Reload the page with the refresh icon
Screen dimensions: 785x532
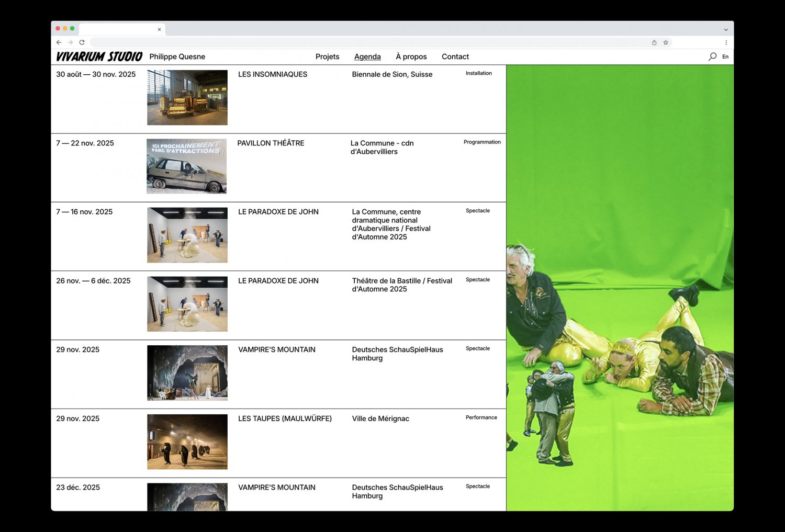click(x=82, y=42)
